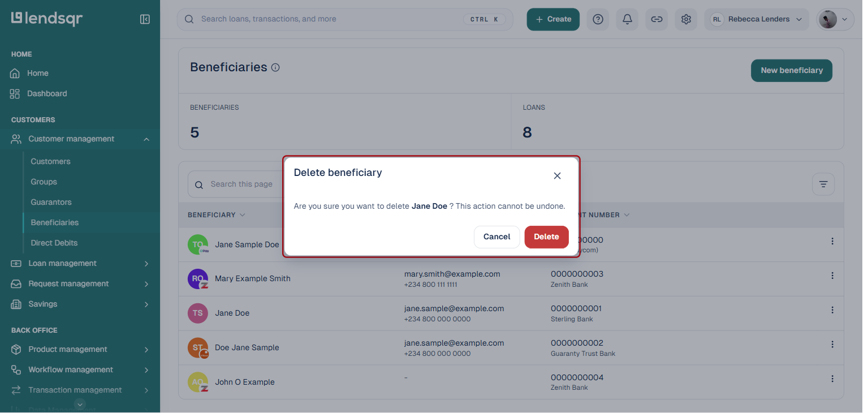The width and height of the screenshot is (868, 413).
Task: Open row options for Jane Sample Doe
Action: point(832,242)
